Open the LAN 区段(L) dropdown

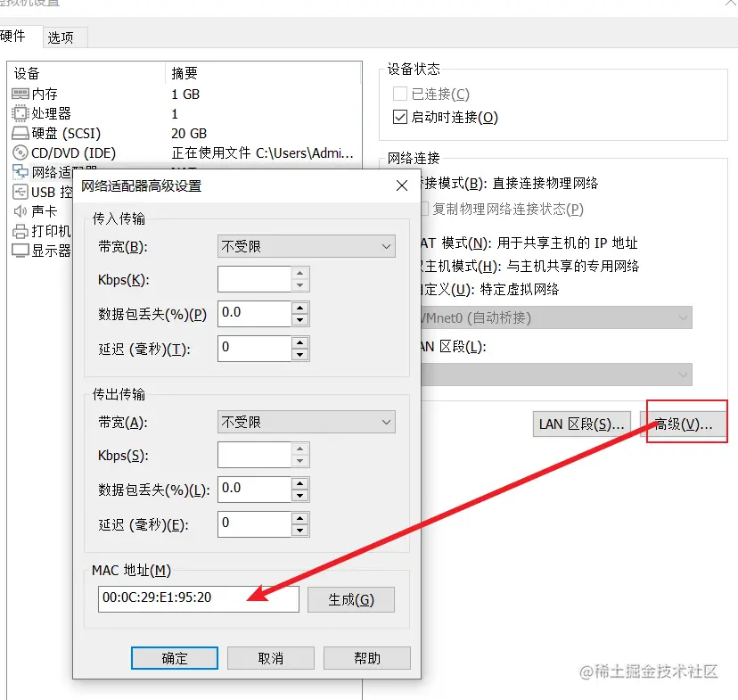tap(556, 375)
